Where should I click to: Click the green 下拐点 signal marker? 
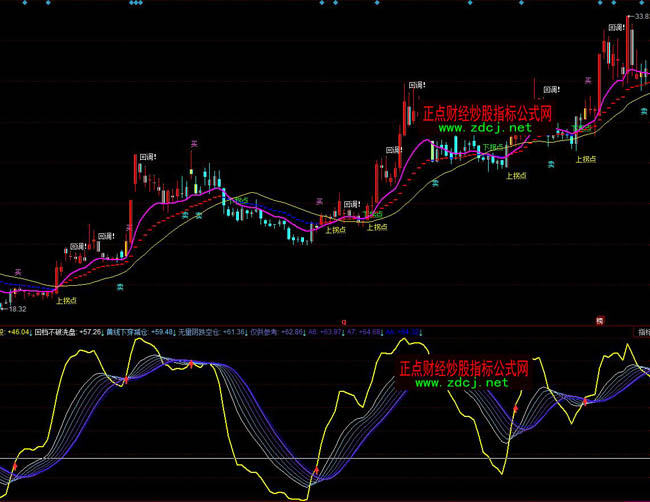(x=494, y=147)
